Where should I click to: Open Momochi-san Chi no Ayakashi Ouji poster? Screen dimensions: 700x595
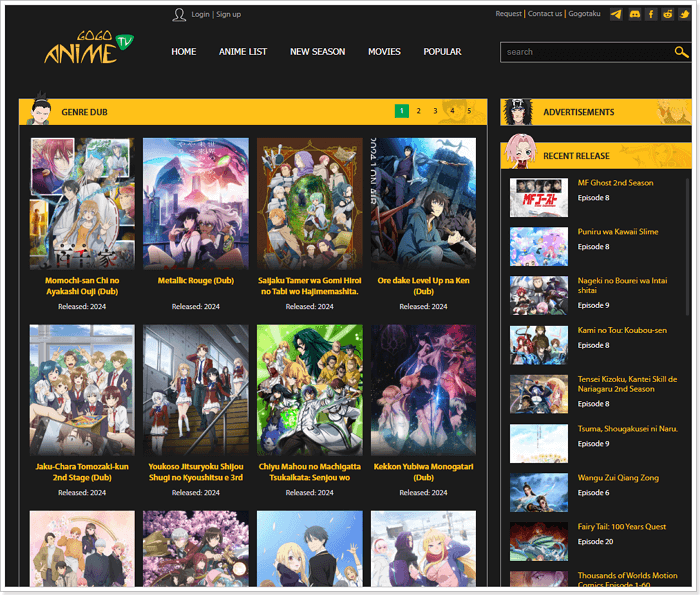click(x=82, y=204)
